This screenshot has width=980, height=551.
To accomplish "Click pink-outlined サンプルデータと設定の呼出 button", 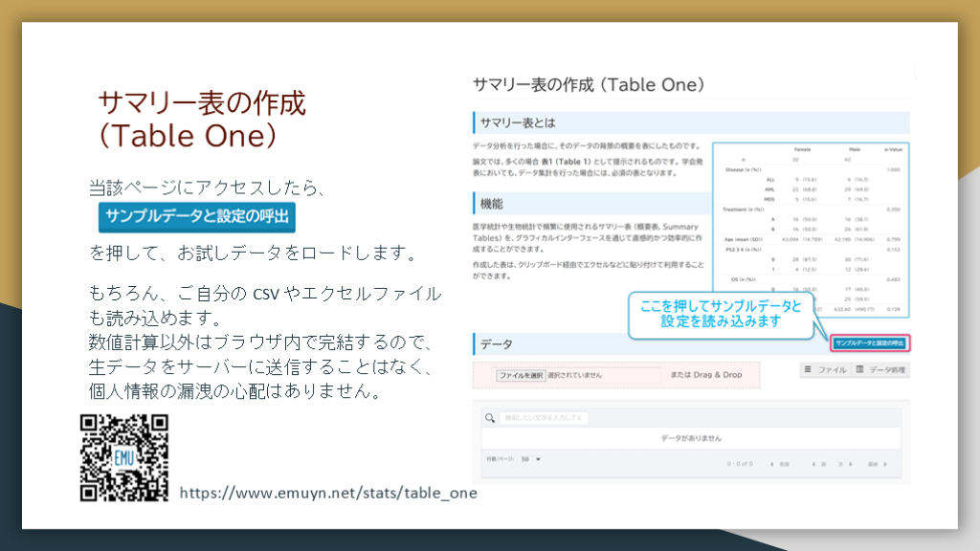I will (869, 342).
